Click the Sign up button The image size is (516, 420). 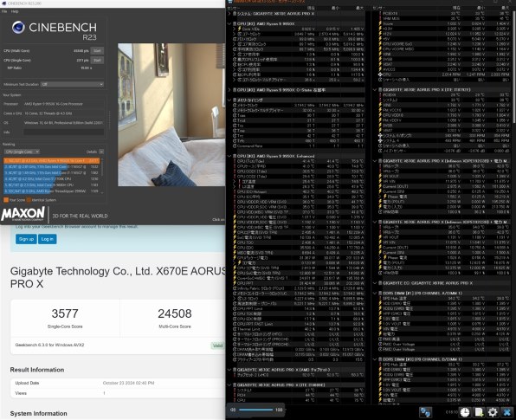point(26,239)
